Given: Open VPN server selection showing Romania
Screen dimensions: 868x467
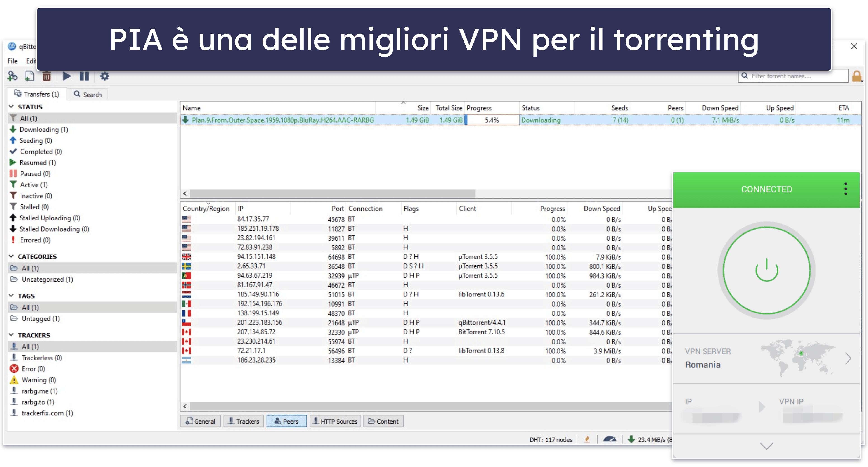Looking at the screenshot, I should click(766, 358).
